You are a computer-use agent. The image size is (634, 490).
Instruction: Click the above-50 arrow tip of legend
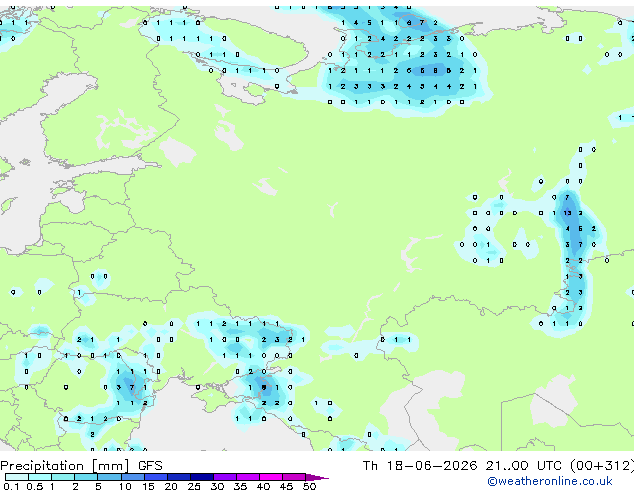[x=317, y=477]
